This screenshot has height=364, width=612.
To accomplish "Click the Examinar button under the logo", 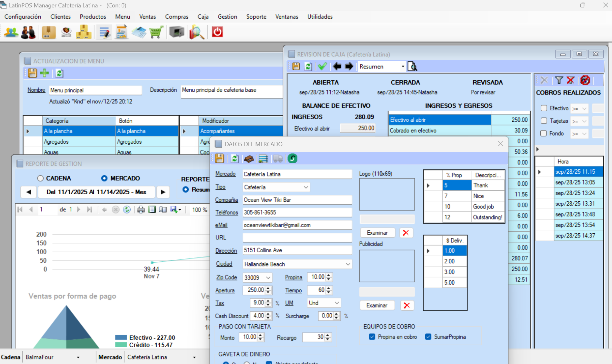I will 377,232.
